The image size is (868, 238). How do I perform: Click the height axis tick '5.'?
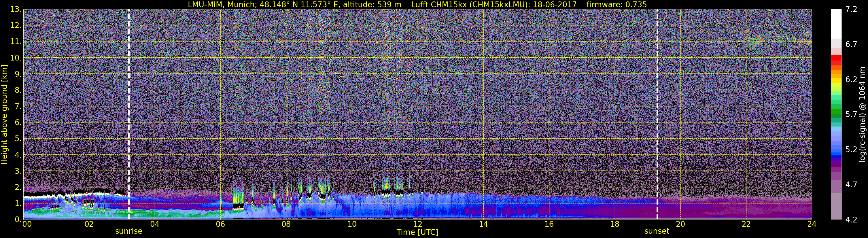[x=18, y=139]
